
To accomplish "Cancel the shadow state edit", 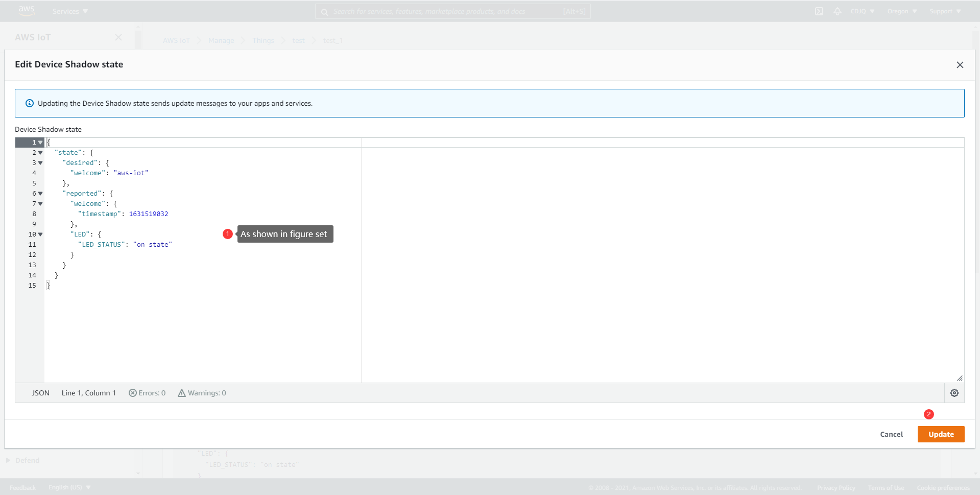I will pos(891,434).
